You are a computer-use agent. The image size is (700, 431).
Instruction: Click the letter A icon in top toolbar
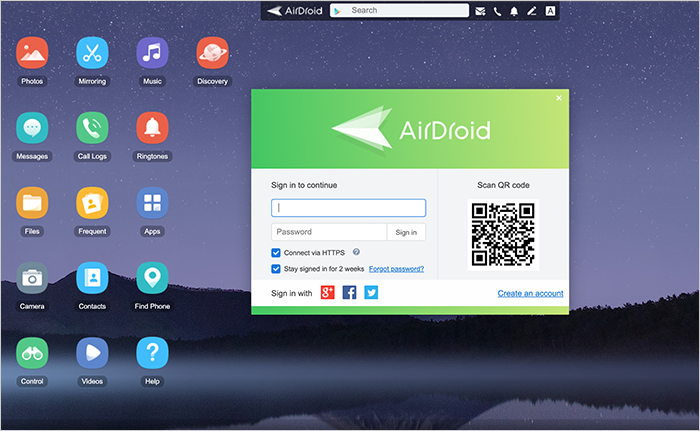coord(550,11)
